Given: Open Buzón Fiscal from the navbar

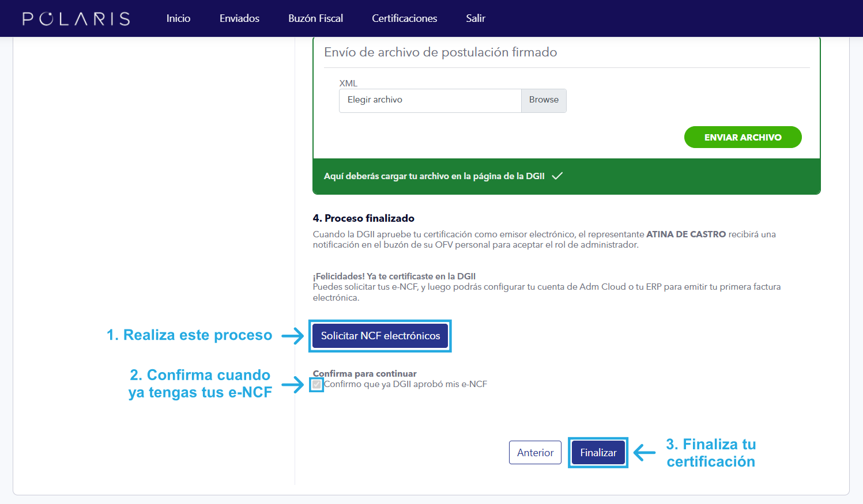Looking at the screenshot, I should [315, 18].
